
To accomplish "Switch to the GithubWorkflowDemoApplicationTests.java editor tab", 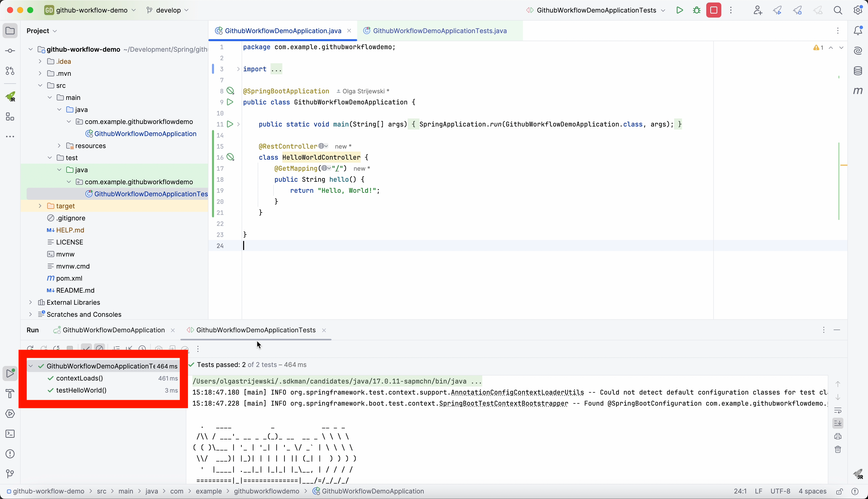I will (x=440, y=31).
